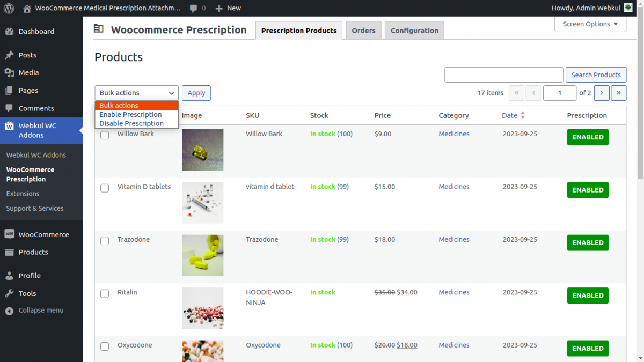Click Howdy, Admin Webkul account text
The image size is (644, 362).
tap(586, 8)
